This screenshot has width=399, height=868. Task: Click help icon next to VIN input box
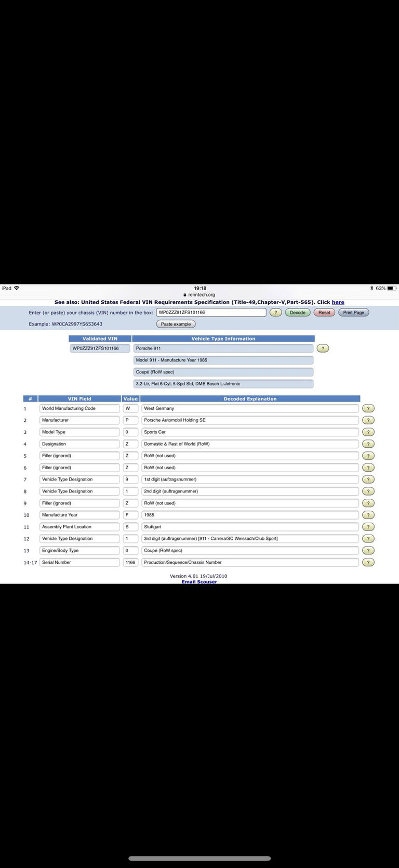pyautogui.click(x=275, y=313)
